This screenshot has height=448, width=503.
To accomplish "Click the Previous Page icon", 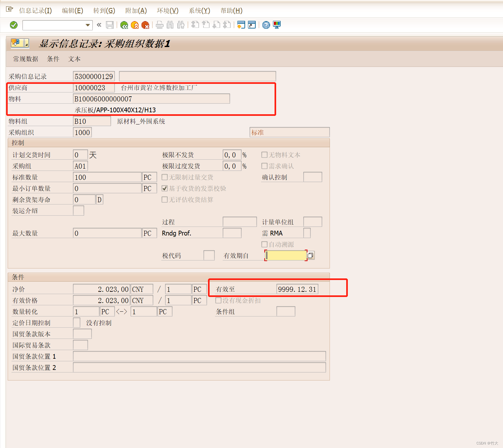I will click(206, 25).
